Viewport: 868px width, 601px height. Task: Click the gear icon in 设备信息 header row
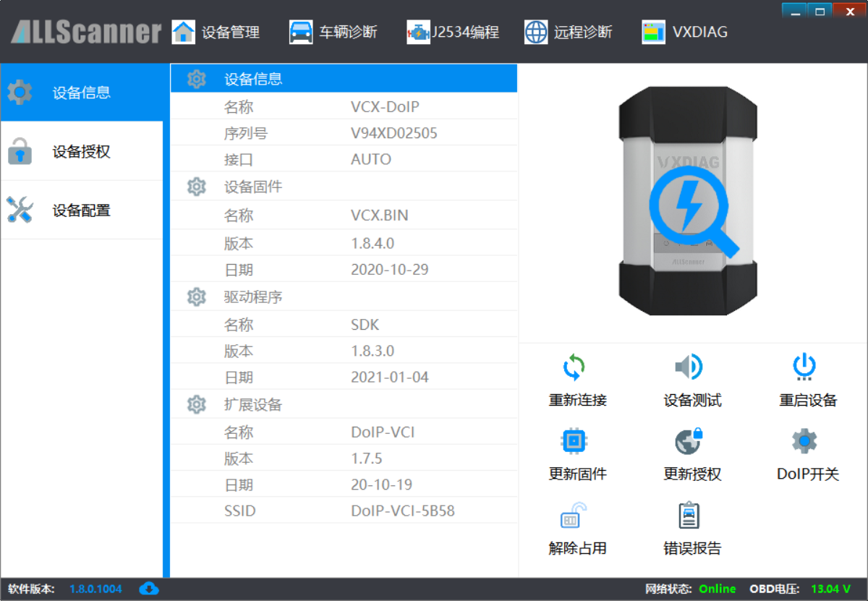[197, 80]
